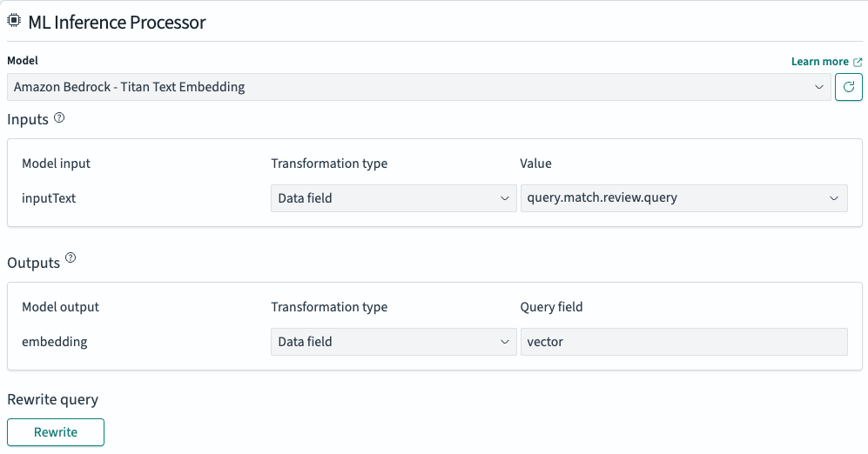Click the Outputs panel Transformation type header
The height and width of the screenshot is (454, 868).
point(329,307)
